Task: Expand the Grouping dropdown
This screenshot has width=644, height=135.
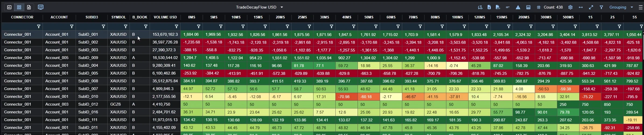Action: click(x=621, y=7)
